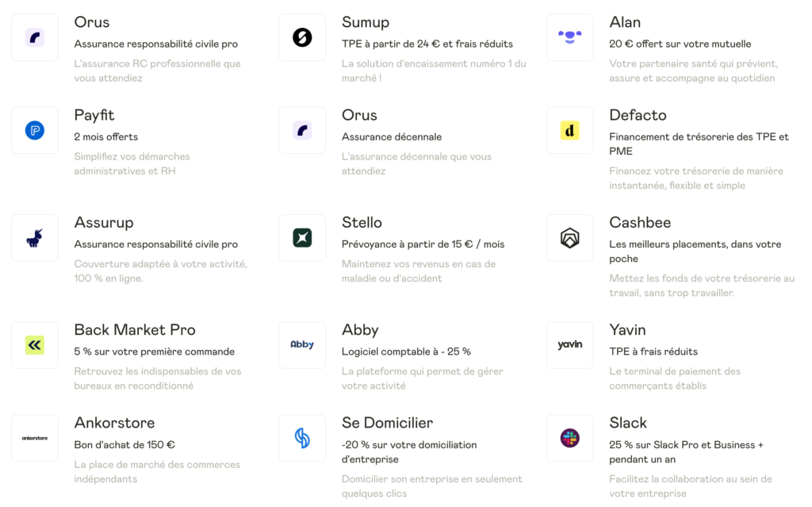
Task: Click '2 mois offerts' Payfit offer
Action: [106, 137]
